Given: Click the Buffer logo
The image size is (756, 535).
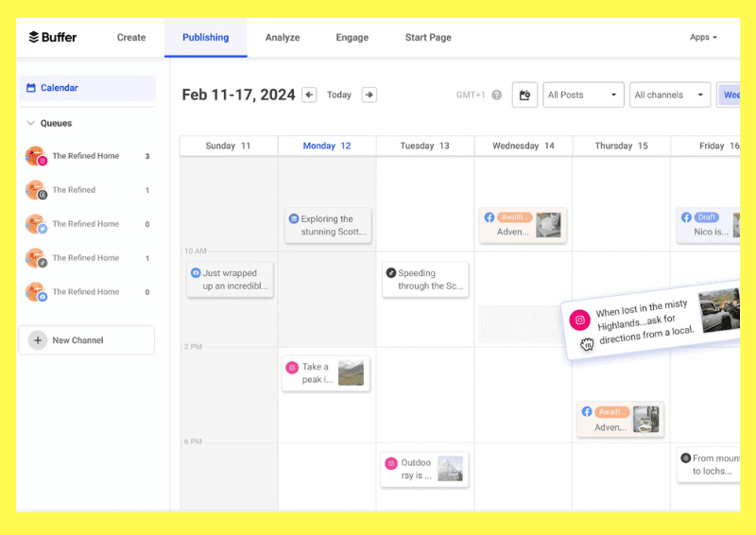Looking at the screenshot, I should click(53, 37).
